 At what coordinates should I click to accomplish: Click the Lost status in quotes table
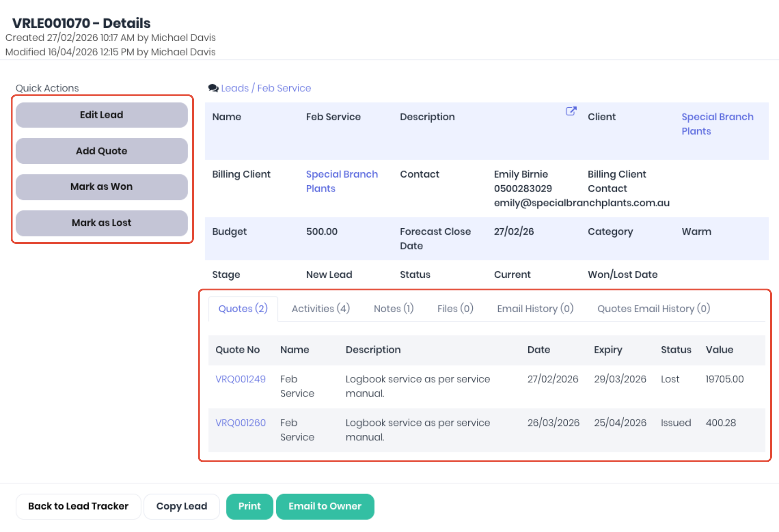pyautogui.click(x=670, y=379)
